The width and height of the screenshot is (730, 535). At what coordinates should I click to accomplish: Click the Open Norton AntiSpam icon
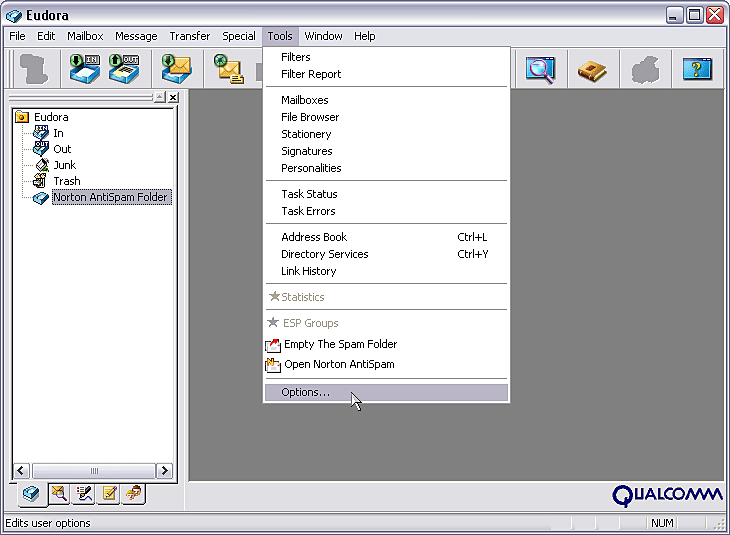pos(273,366)
